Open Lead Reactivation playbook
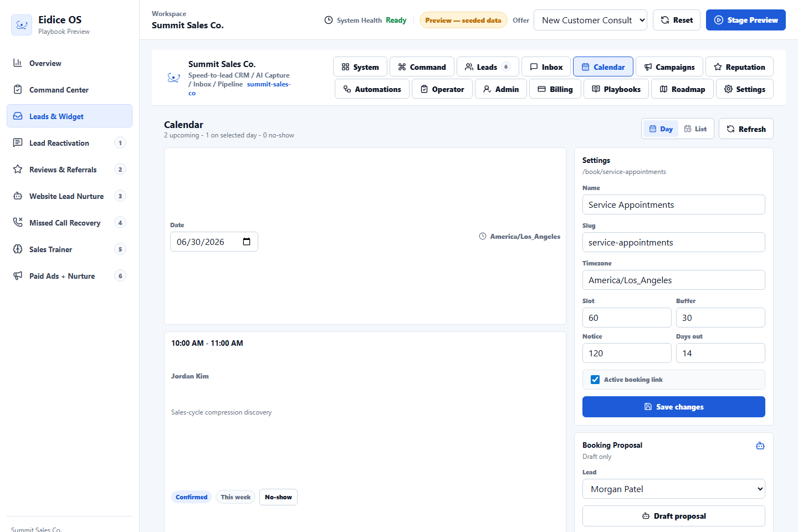798x532 pixels. click(69, 143)
